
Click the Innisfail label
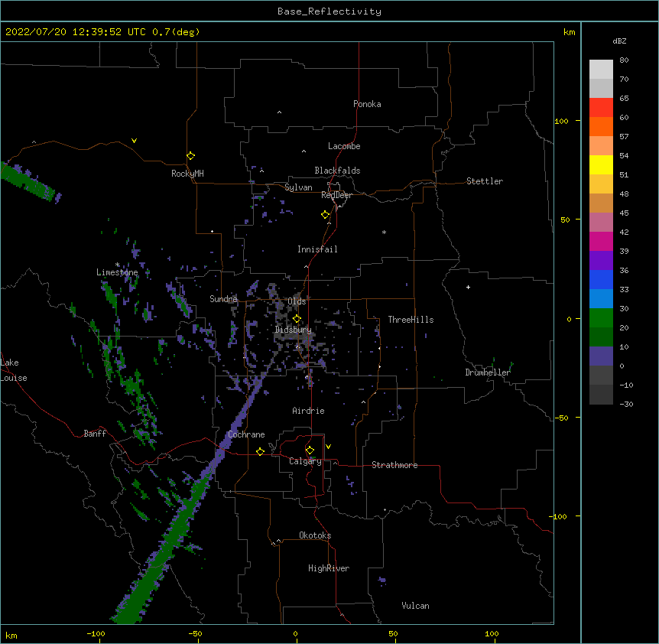[x=317, y=249]
